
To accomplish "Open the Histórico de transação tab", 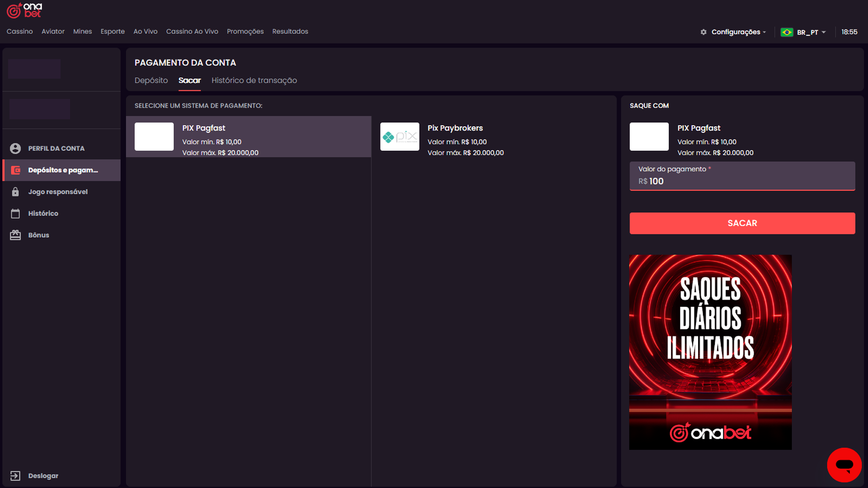I will 254,80.
